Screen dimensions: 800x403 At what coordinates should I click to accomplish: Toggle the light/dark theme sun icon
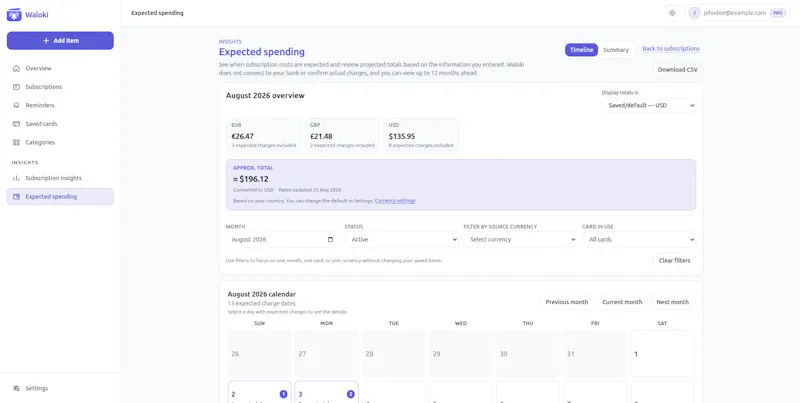[x=672, y=13]
